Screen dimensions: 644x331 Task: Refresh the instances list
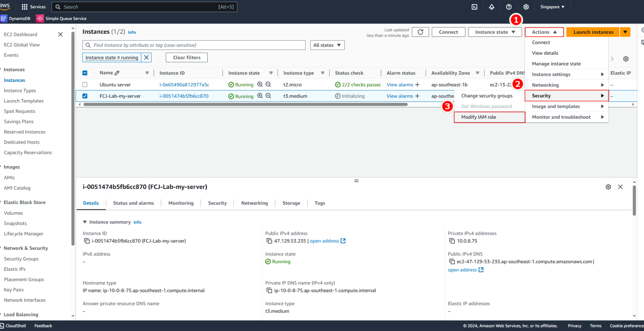(420, 32)
